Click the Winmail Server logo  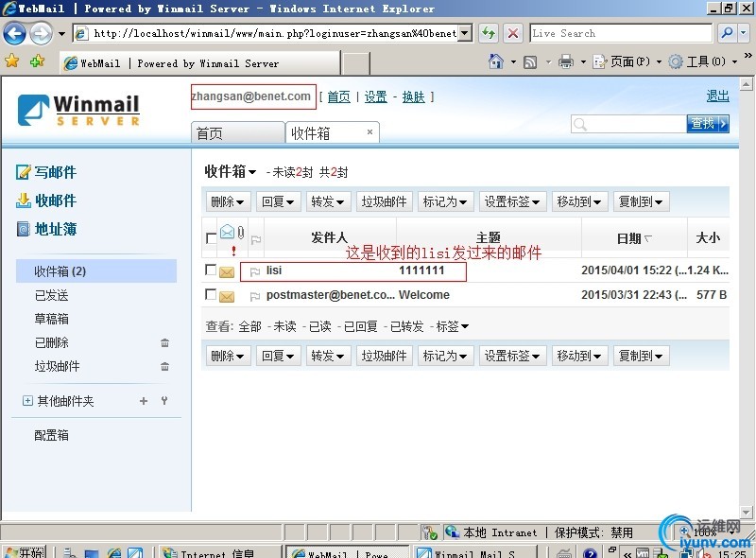[x=78, y=111]
